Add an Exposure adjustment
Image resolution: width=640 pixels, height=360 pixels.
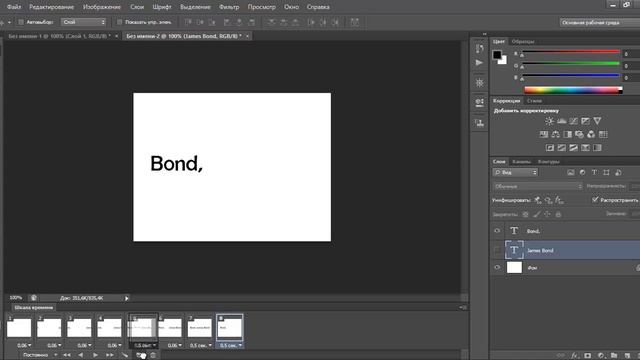585,121
